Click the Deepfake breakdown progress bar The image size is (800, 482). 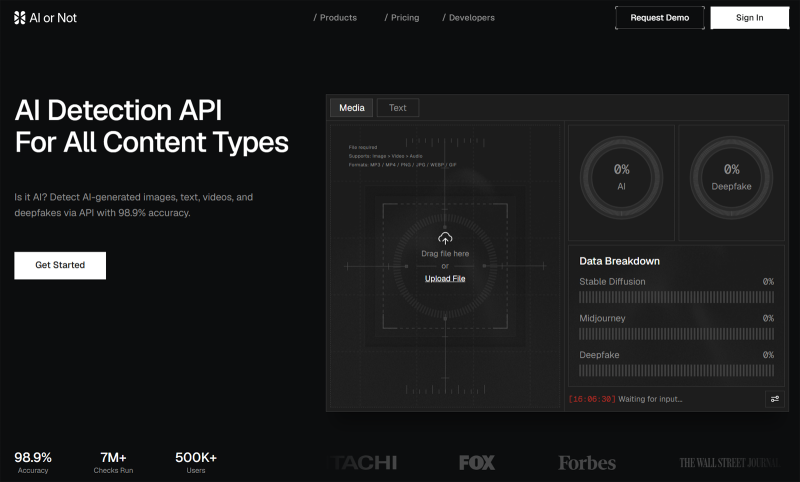[677, 370]
